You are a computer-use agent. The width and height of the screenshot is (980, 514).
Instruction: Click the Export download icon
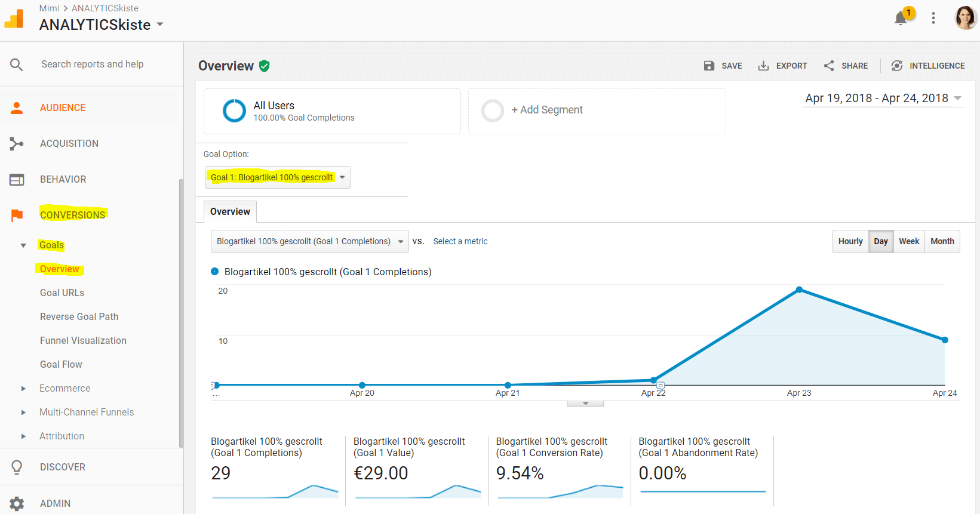pos(763,66)
